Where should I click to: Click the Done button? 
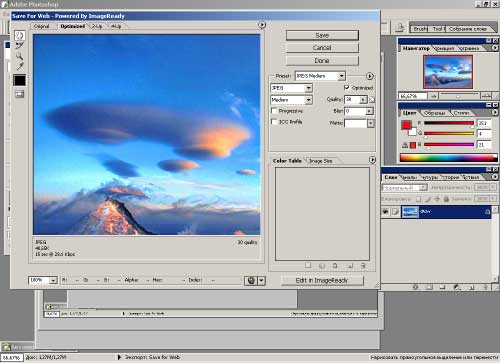pyautogui.click(x=322, y=60)
